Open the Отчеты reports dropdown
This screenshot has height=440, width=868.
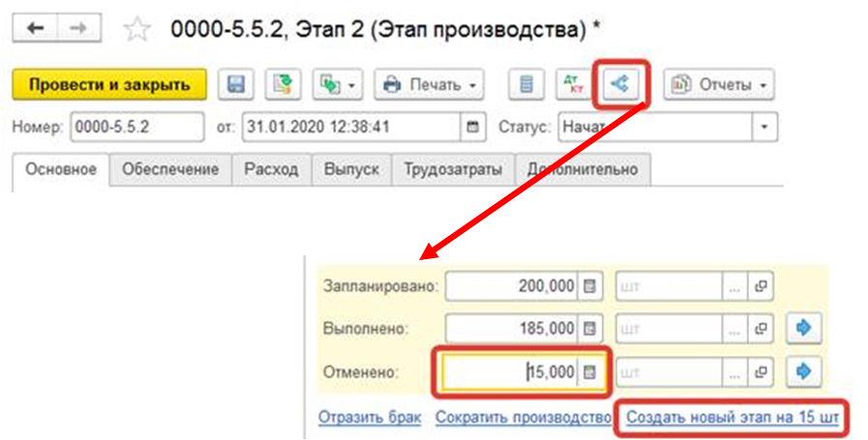pos(719,85)
